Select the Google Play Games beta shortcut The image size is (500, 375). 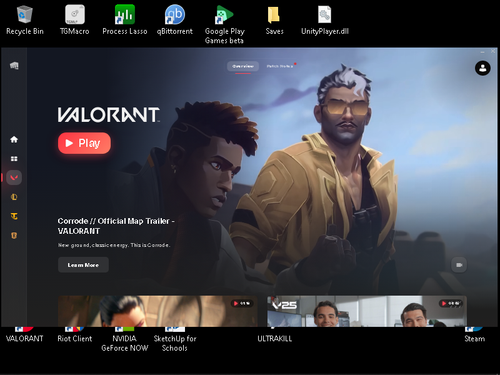click(x=224, y=25)
